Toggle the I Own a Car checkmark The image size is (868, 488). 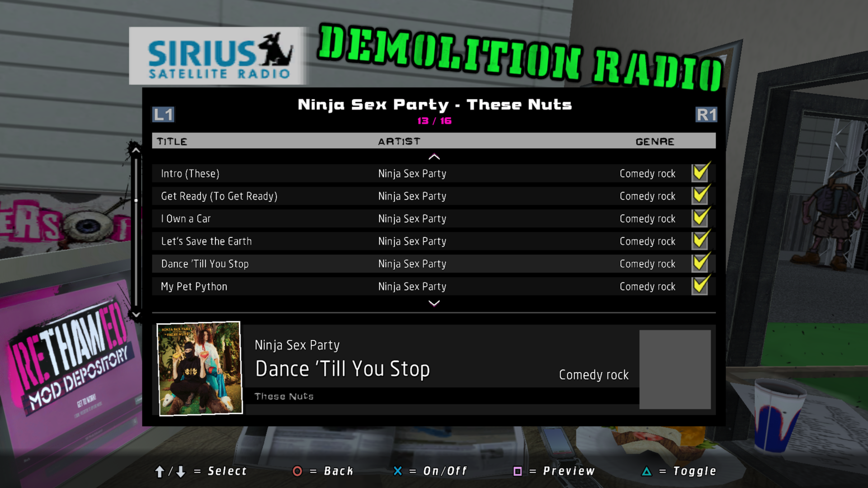(700, 218)
